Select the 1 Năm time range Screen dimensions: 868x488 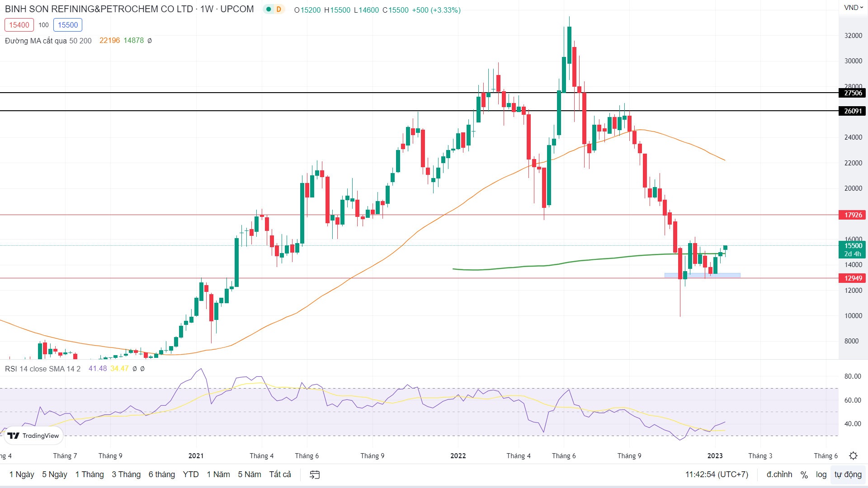pyautogui.click(x=218, y=474)
